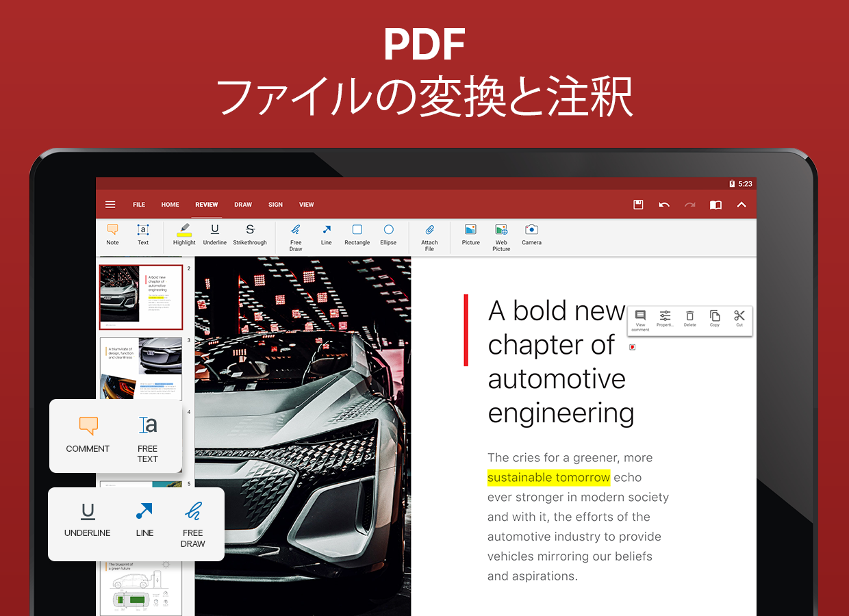Open the SIGN tab
This screenshot has height=616, width=849.
(x=276, y=205)
